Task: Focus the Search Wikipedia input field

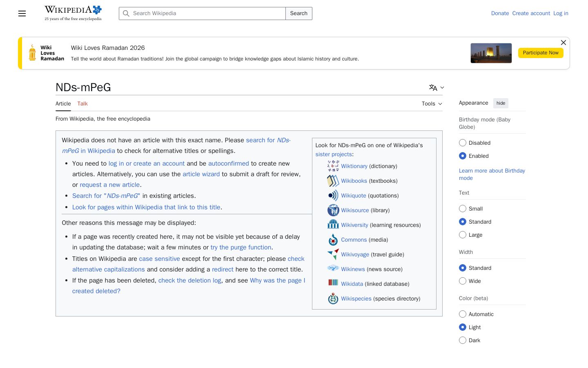Action: [202, 13]
